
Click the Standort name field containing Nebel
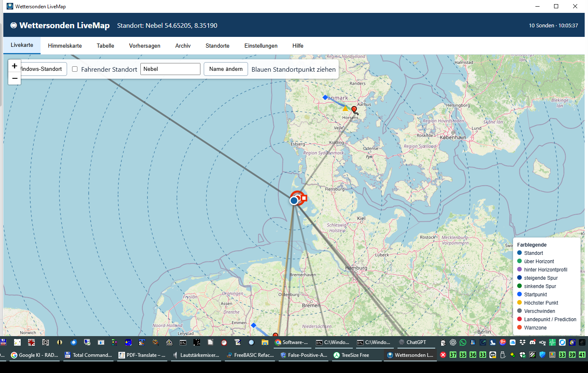171,69
